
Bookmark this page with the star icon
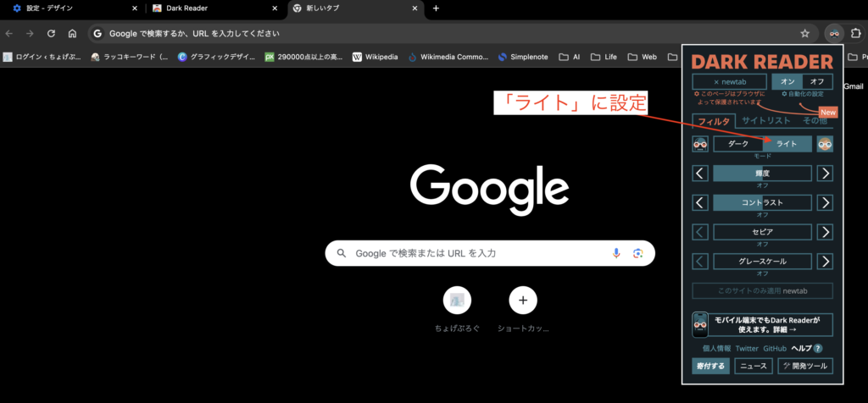point(805,34)
